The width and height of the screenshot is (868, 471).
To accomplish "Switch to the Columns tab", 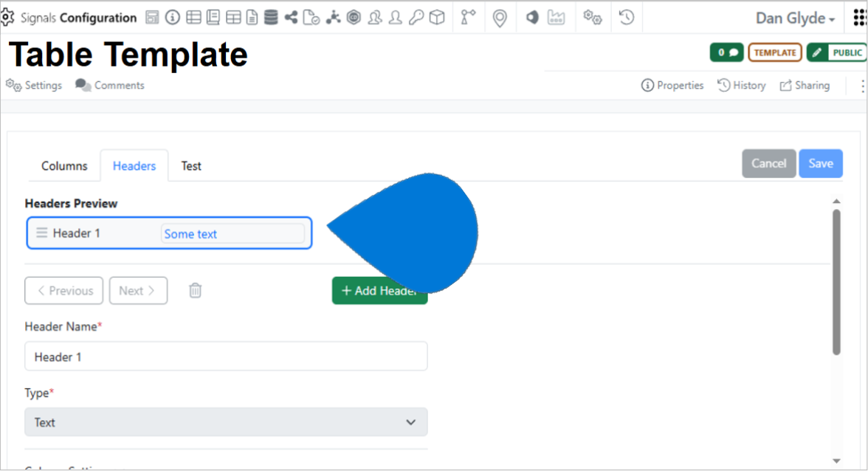I will 64,166.
